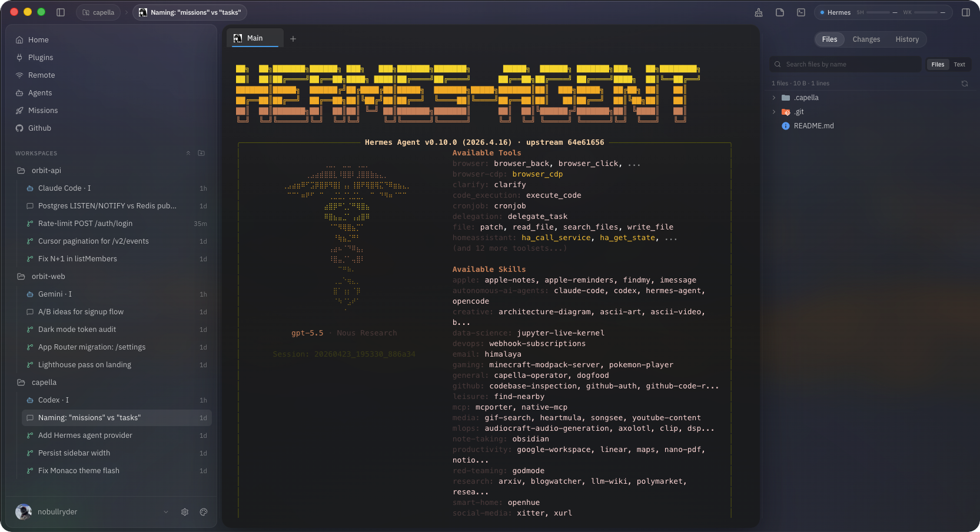980x532 pixels.
Task: Click the Search files by name field
Action: [845, 64]
